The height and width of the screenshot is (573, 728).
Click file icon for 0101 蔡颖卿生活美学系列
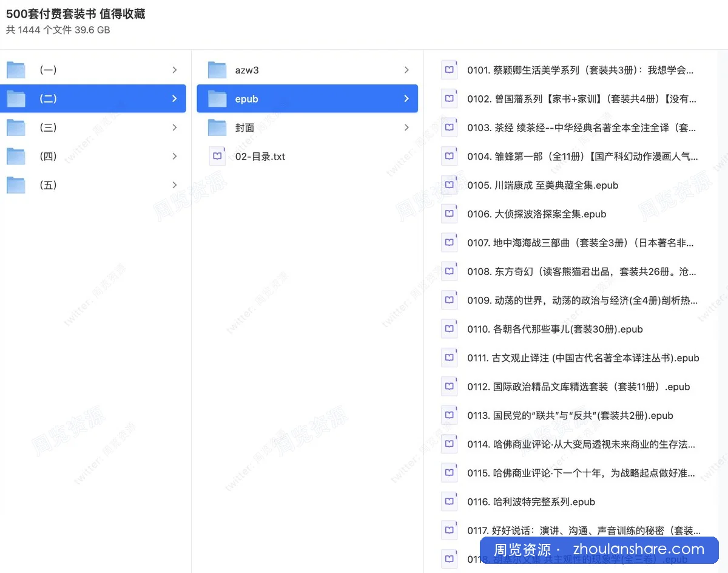tap(449, 70)
